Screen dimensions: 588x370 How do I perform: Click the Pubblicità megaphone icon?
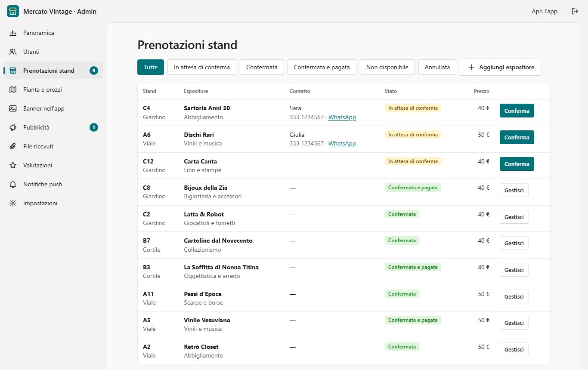click(13, 127)
